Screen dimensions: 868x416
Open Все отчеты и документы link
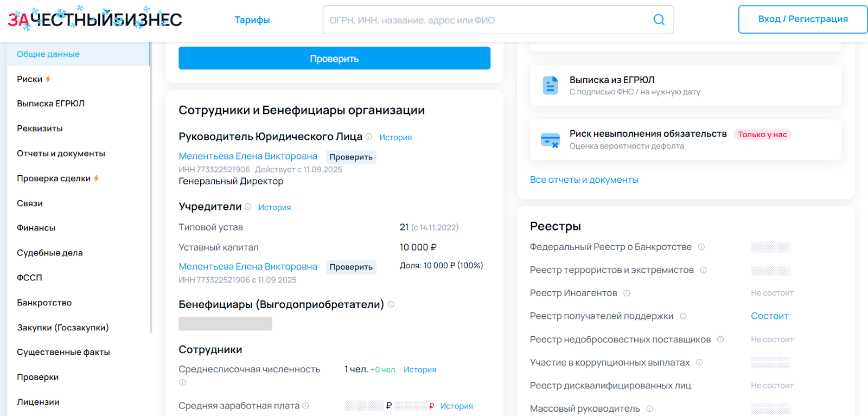pos(584,180)
